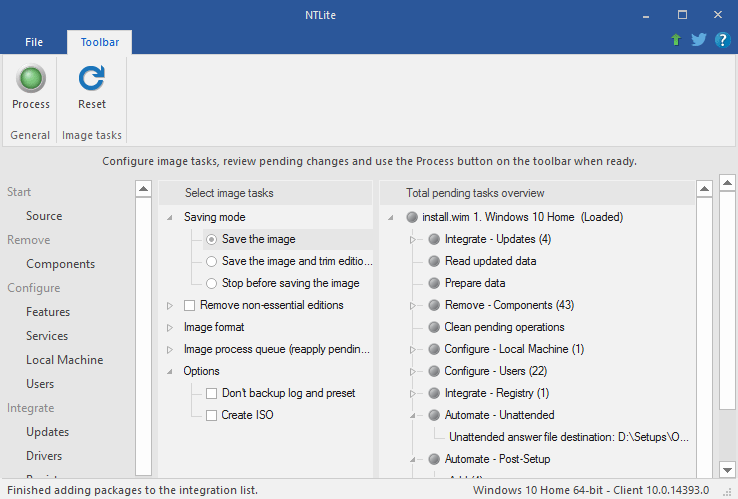The image size is (738, 499).
Task: Click Windows 10 Home 64-bit status text
Action: click(x=591, y=490)
